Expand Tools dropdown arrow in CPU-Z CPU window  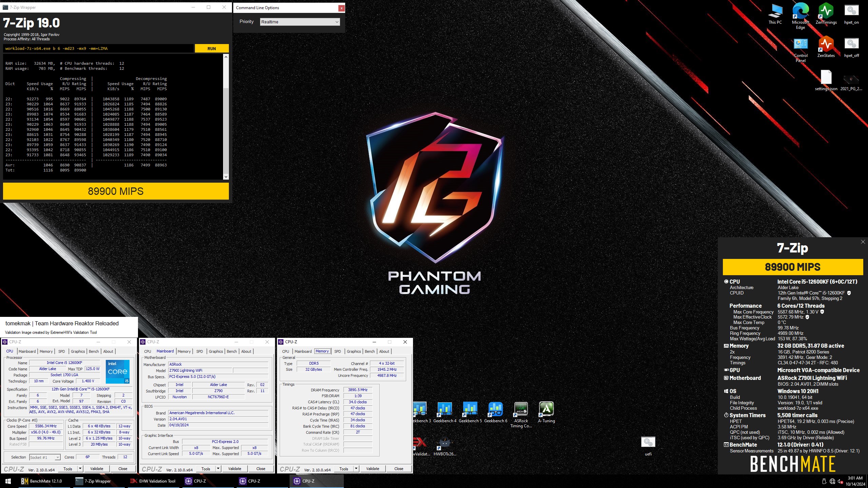(80, 469)
